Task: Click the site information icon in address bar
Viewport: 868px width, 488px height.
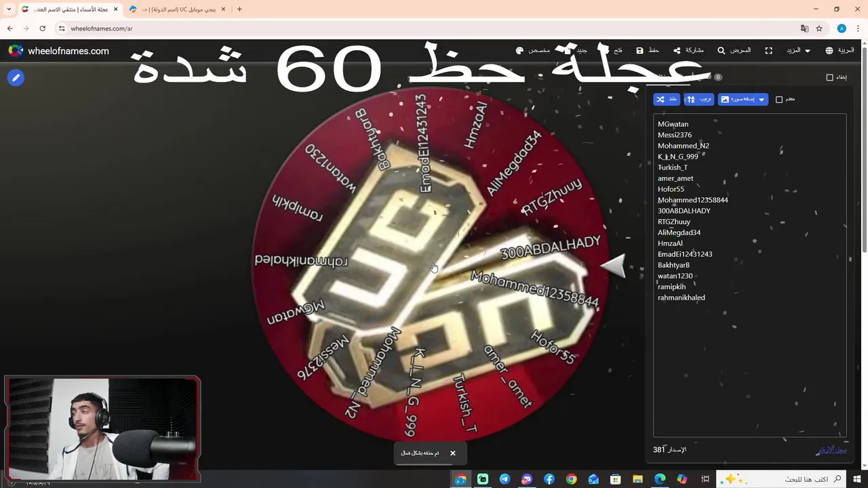Action: click(62, 28)
